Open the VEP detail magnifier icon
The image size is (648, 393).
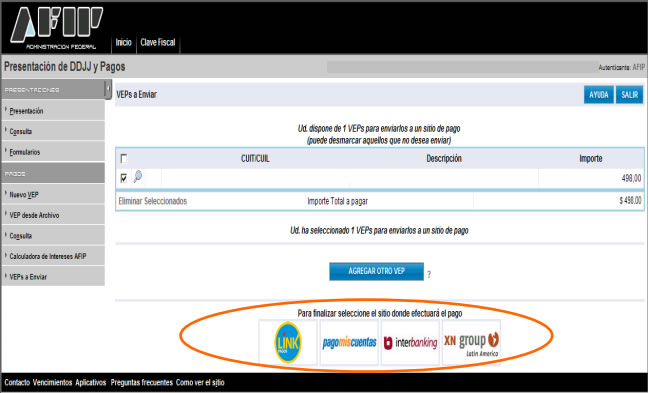138,177
